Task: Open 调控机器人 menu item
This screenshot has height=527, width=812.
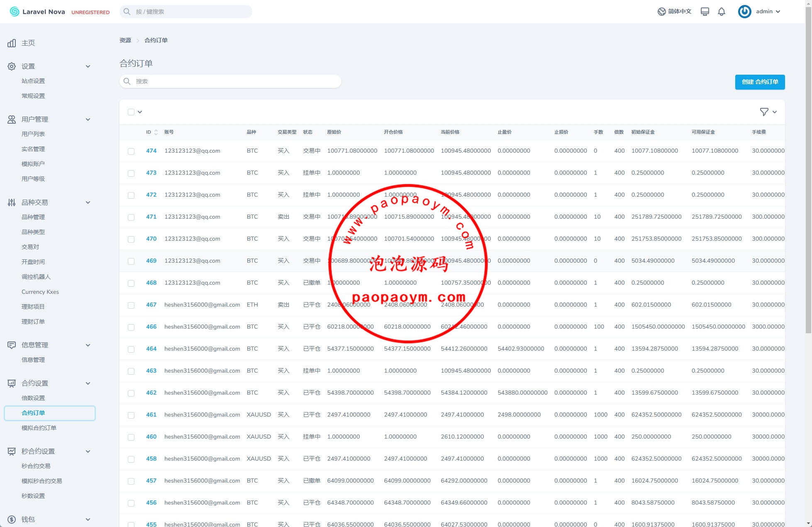Action: point(36,277)
